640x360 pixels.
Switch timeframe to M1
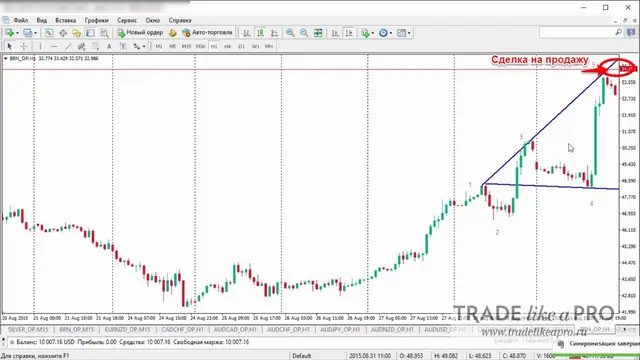pos(159,46)
